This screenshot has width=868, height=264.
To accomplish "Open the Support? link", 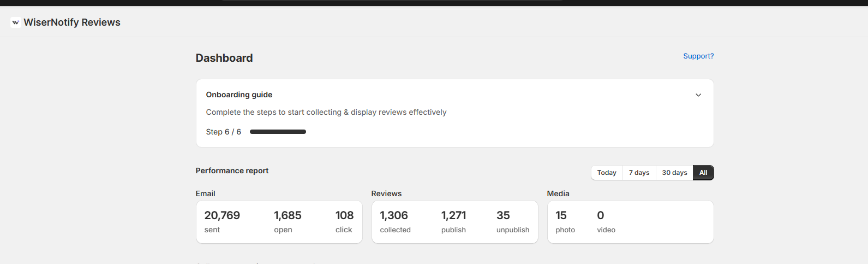I will [698, 56].
